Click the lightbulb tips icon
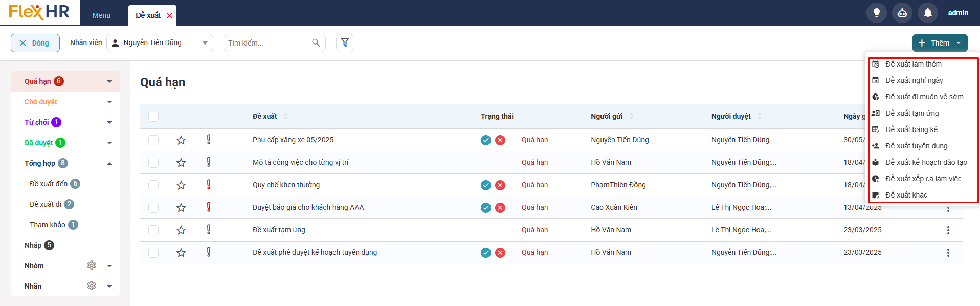This screenshot has width=980, height=306. click(x=877, y=13)
